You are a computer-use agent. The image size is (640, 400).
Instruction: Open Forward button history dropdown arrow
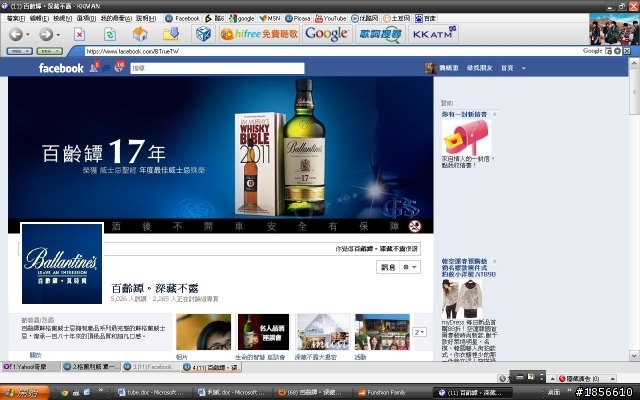[x=58, y=35]
